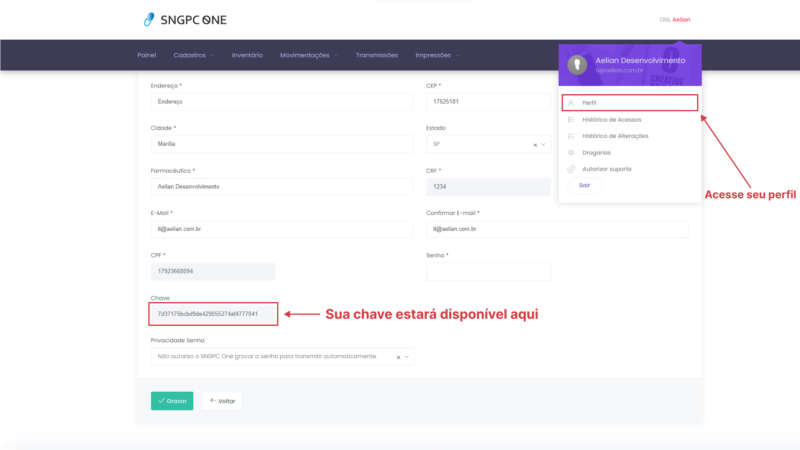Click the Histórico de Acessos list icon
This screenshot has height=450, width=800.
(570, 119)
